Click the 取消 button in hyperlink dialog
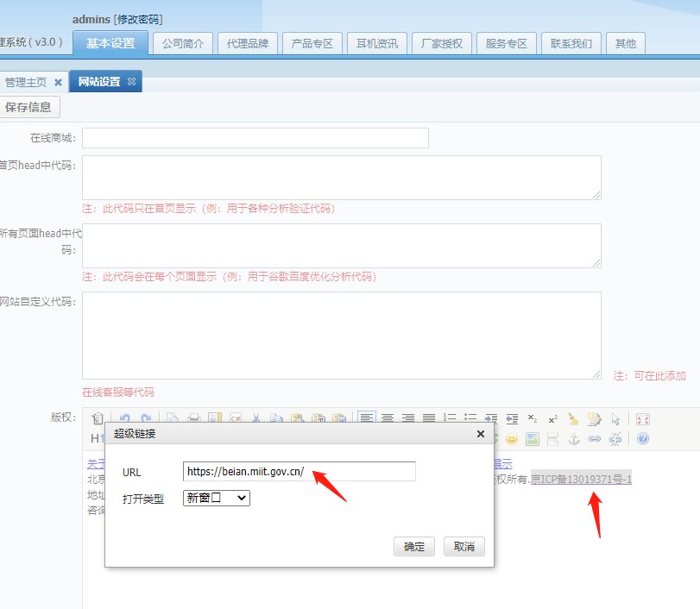 coord(464,546)
